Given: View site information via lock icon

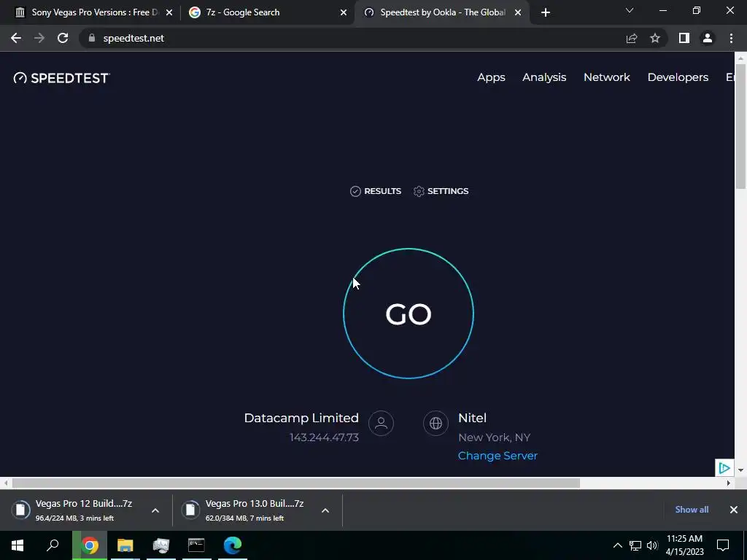Looking at the screenshot, I should pyautogui.click(x=92, y=38).
